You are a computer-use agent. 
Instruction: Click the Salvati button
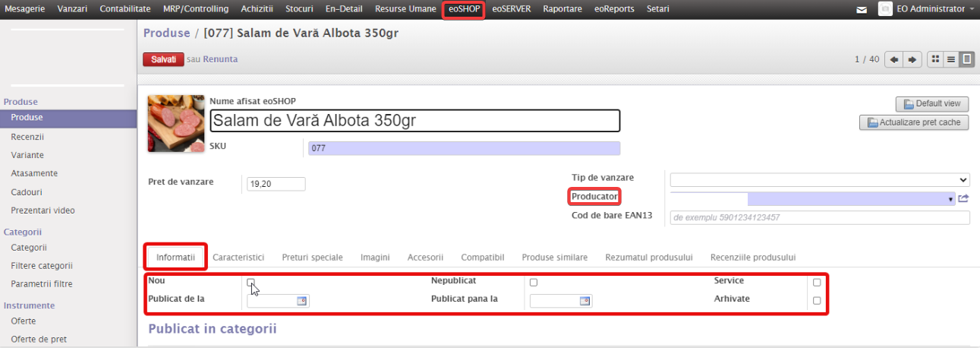coord(163,59)
